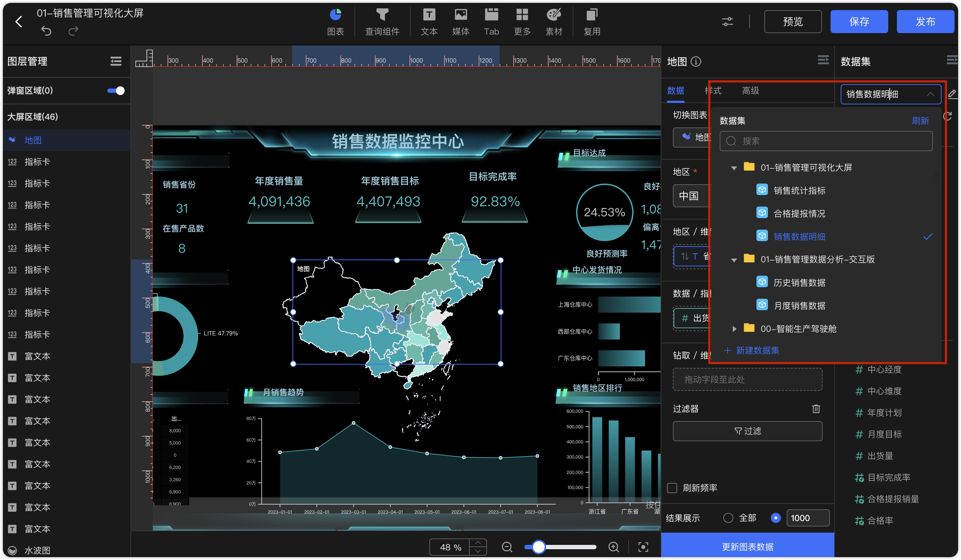Undo the last action
The image size is (961, 560).
pos(46,31)
